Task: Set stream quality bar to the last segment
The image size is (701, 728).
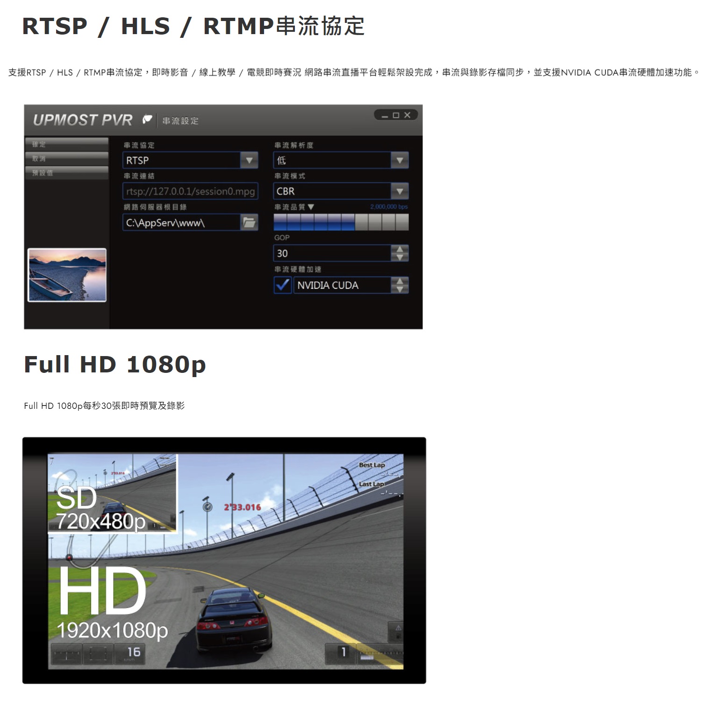Action: coord(402,222)
